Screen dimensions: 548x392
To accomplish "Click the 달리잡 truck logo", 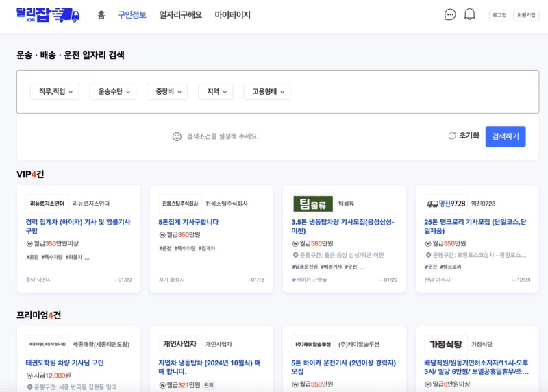I will tap(48, 14).
